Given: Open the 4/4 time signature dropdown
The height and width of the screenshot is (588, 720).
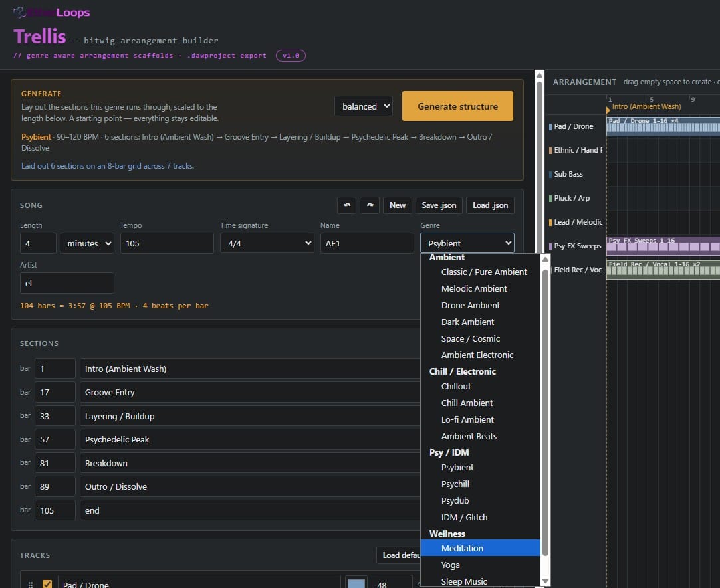Looking at the screenshot, I should click(x=267, y=243).
